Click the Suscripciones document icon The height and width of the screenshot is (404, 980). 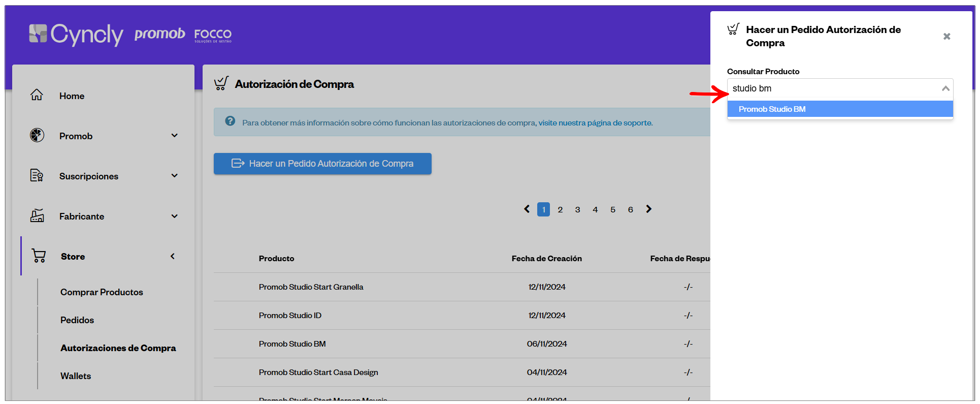37,175
